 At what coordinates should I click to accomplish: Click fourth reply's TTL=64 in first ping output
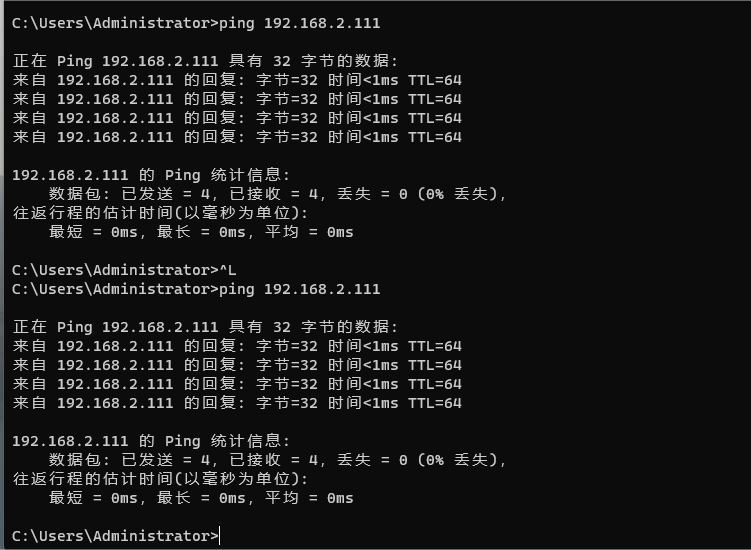(435, 137)
